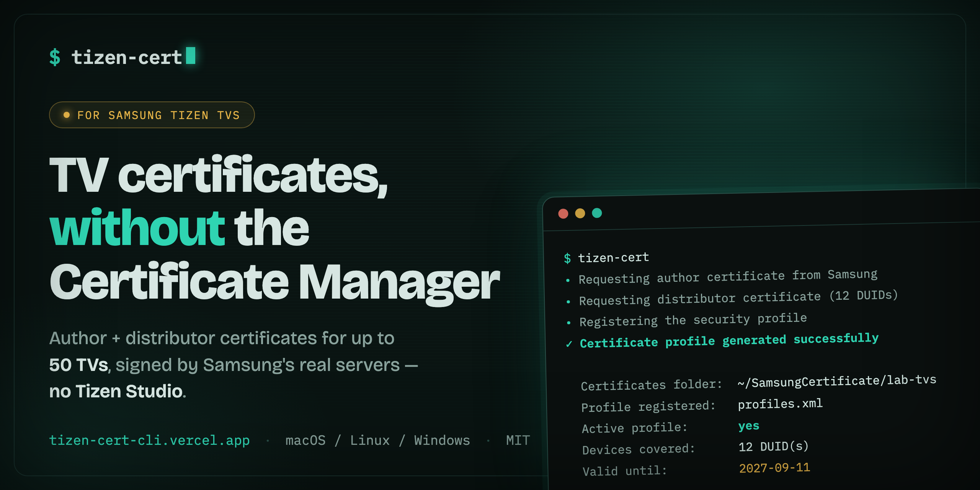Click 'Registering the security profile' line

[693, 320]
